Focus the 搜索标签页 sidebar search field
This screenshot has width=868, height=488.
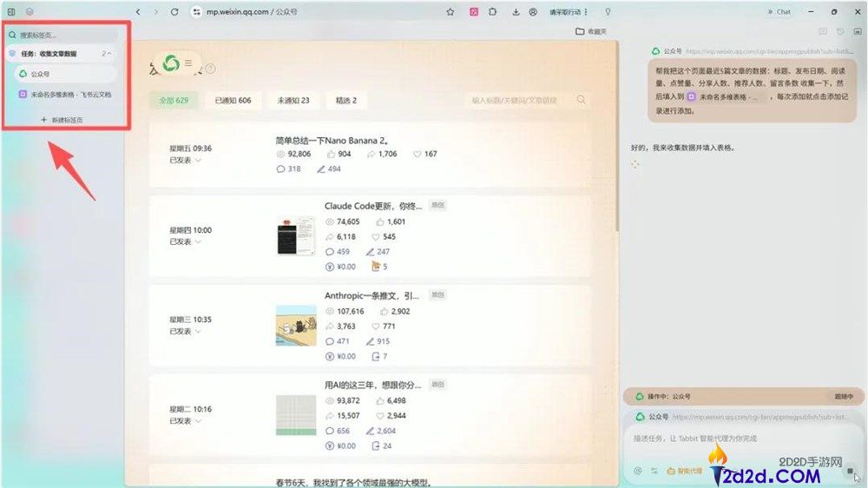point(62,35)
